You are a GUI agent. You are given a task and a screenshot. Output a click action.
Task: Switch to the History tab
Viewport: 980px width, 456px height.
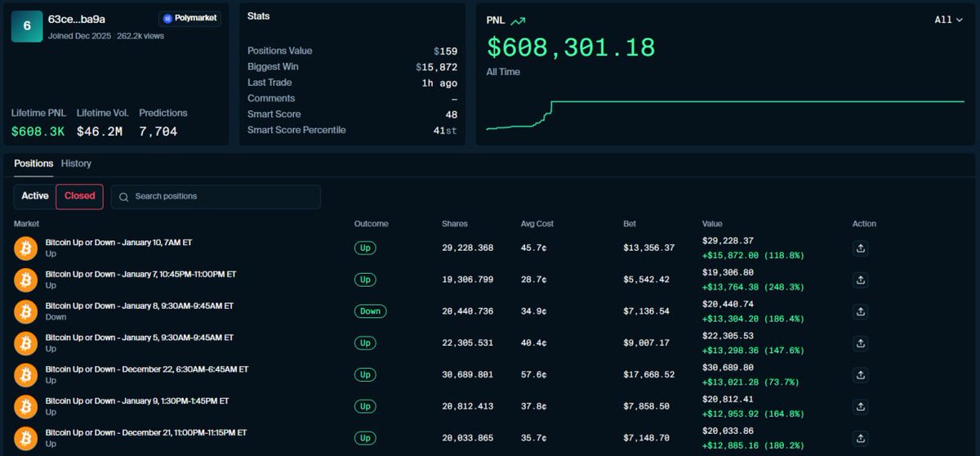76,163
